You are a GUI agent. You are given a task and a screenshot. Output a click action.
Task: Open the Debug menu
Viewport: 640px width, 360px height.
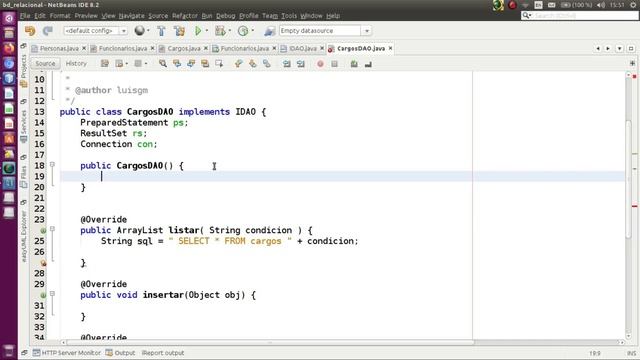point(225,16)
